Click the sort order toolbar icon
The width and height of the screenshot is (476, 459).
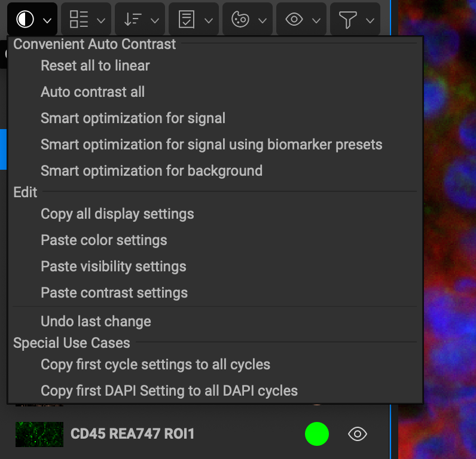click(x=133, y=19)
